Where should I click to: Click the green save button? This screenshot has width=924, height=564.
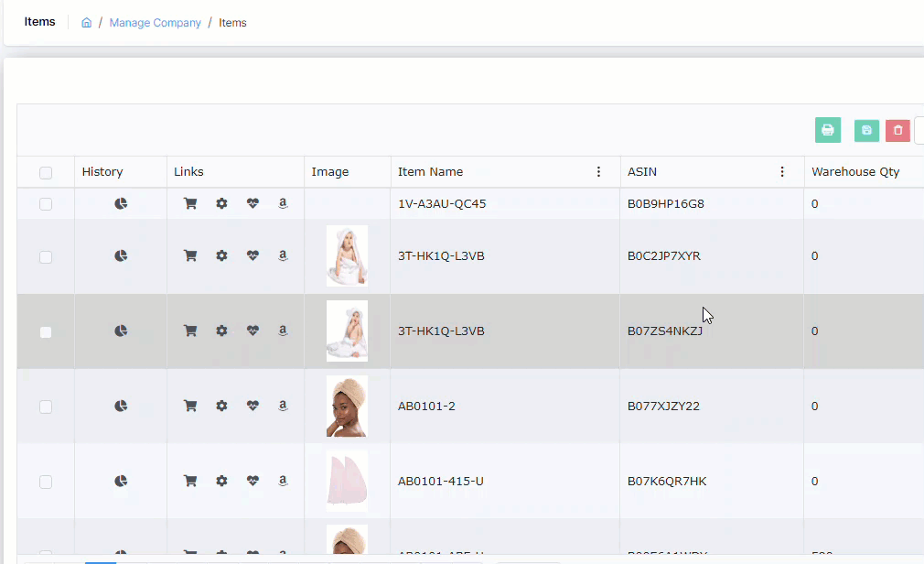click(867, 130)
